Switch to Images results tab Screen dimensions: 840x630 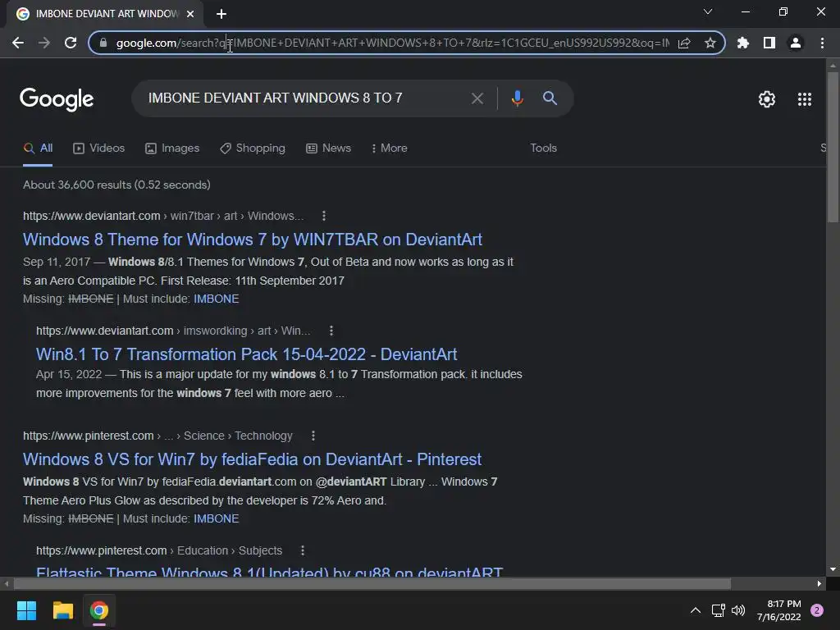(172, 148)
